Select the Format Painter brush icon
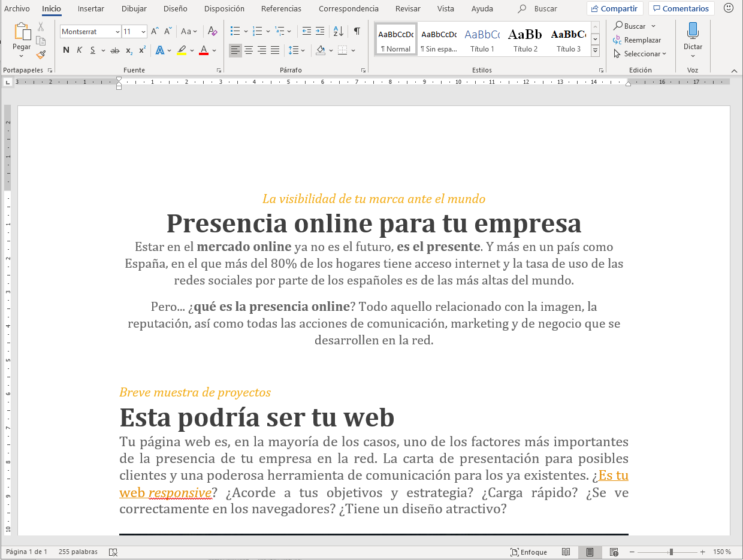Viewport: 743px width, 560px height. 41,55
